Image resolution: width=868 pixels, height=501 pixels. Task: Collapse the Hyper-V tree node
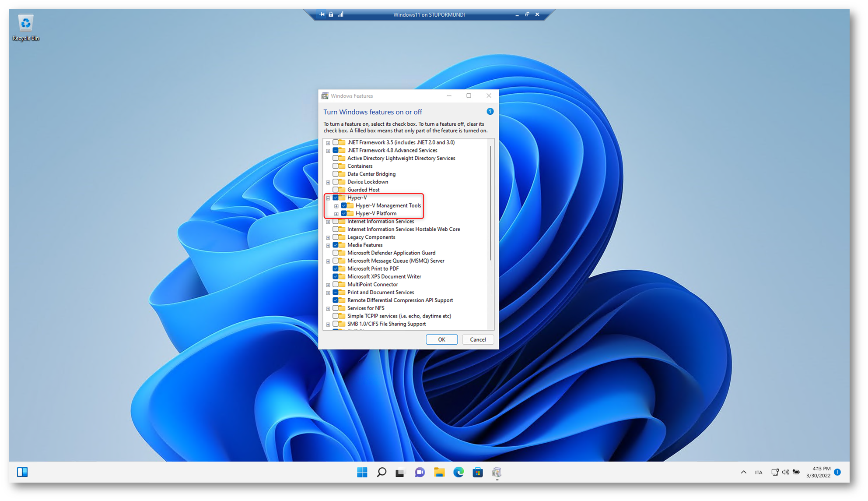pos(328,198)
